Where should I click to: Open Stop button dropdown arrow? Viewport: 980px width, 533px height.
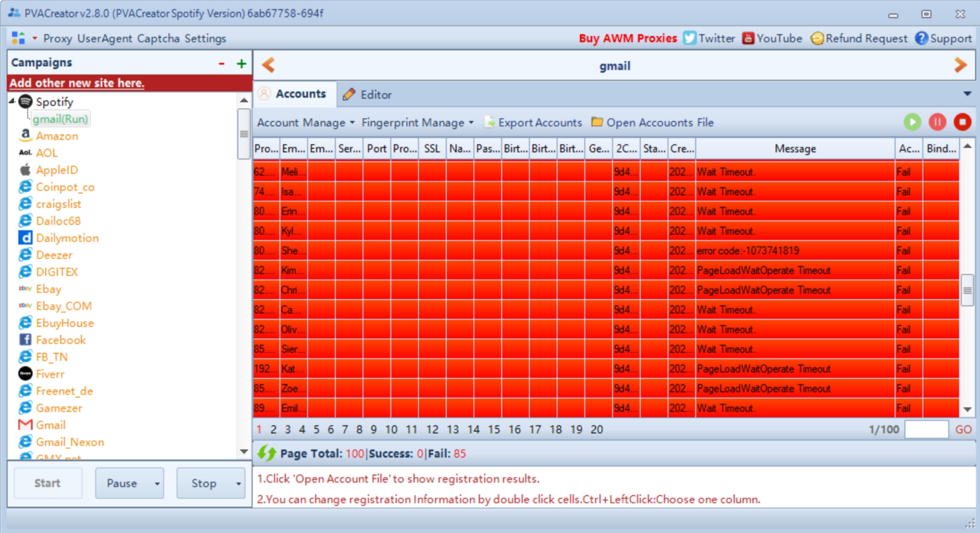pyautogui.click(x=239, y=483)
